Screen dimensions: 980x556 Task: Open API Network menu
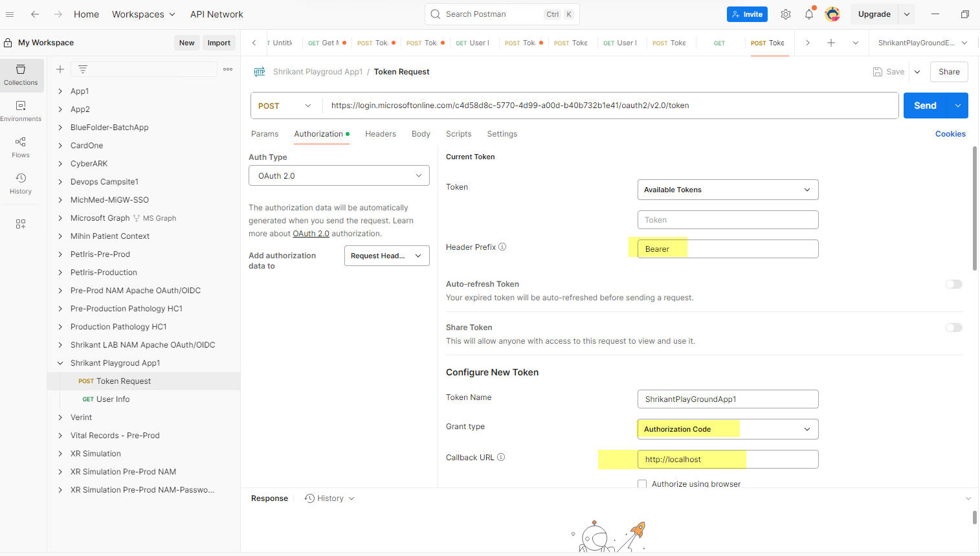[x=217, y=14]
